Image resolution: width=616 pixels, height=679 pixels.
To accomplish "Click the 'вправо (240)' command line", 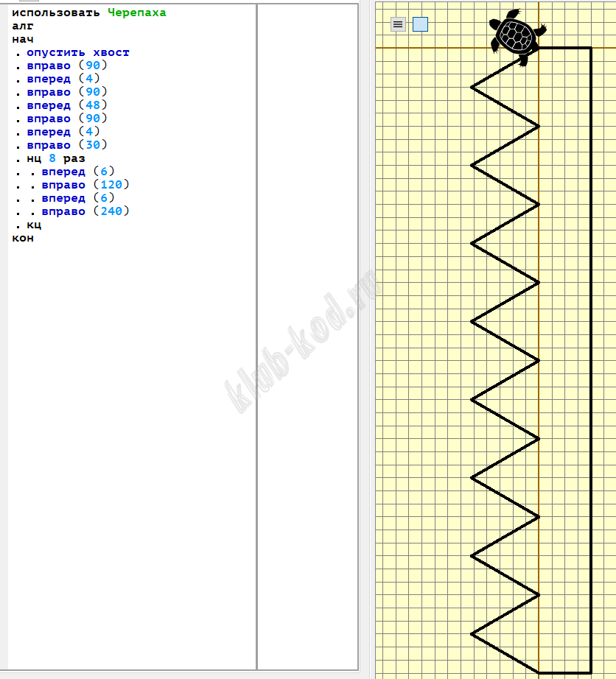I will 85,211.
